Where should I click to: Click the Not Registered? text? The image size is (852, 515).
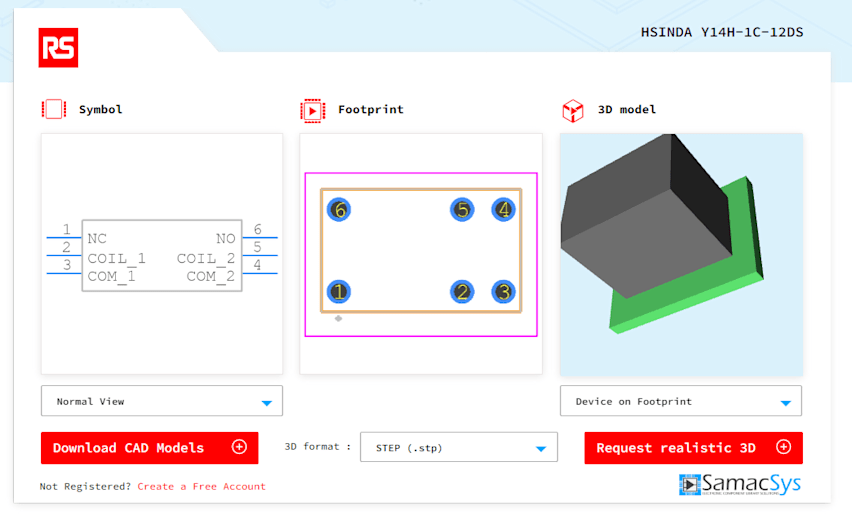(85, 486)
